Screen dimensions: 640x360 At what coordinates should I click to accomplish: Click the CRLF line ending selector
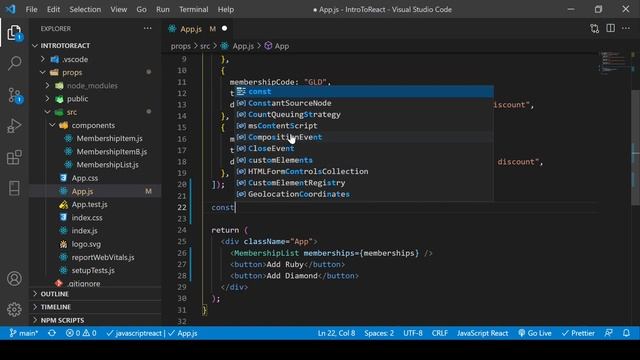pos(440,333)
